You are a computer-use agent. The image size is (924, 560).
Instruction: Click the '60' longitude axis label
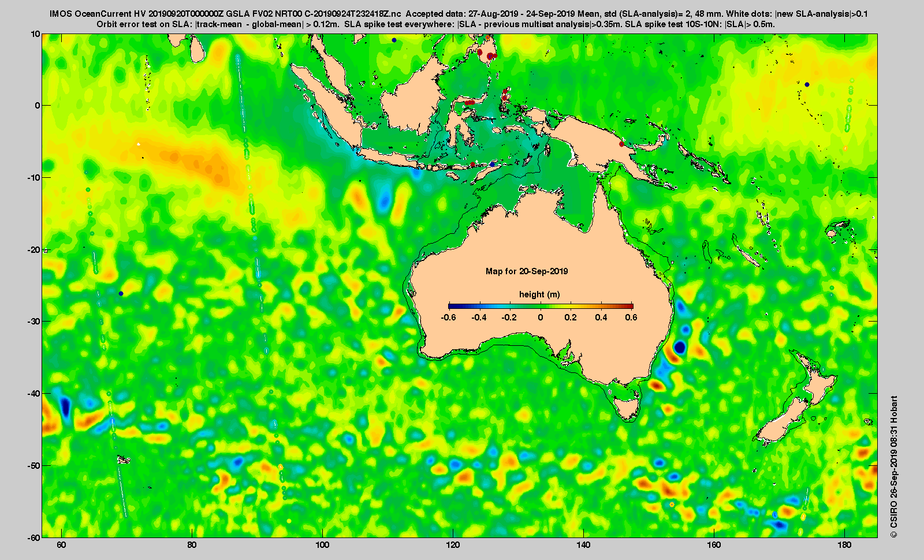click(x=62, y=546)
